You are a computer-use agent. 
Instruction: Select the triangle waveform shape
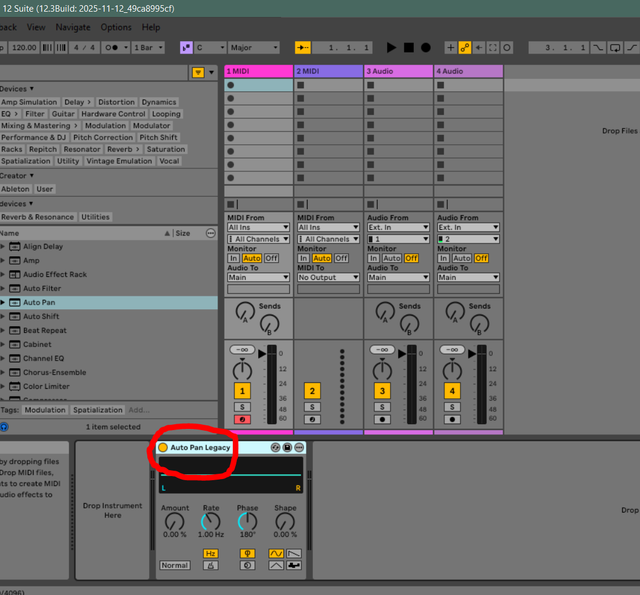(x=276, y=565)
